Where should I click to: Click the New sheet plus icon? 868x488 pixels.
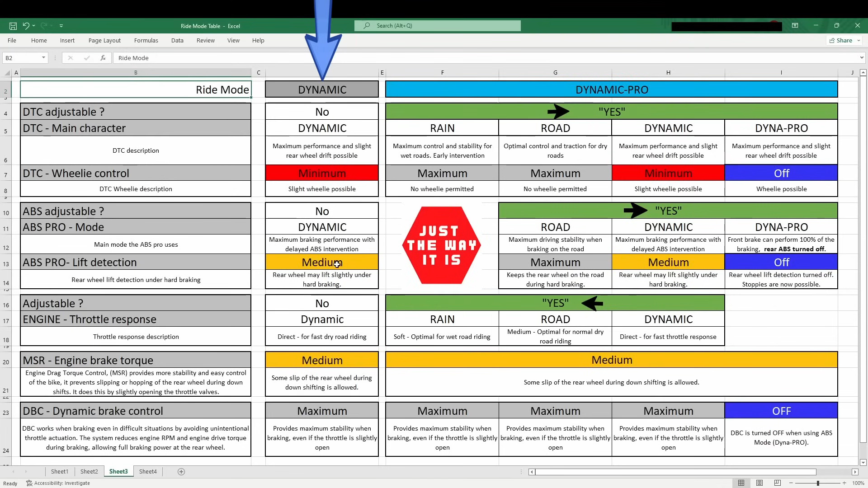pos(181,472)
